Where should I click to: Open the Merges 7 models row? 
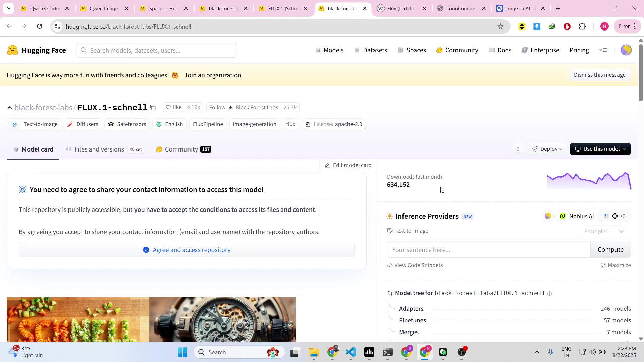[x=515, y=332]
